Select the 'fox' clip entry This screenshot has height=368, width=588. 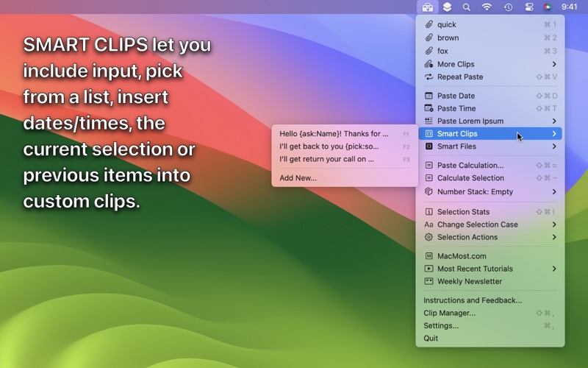coord(490,51)
